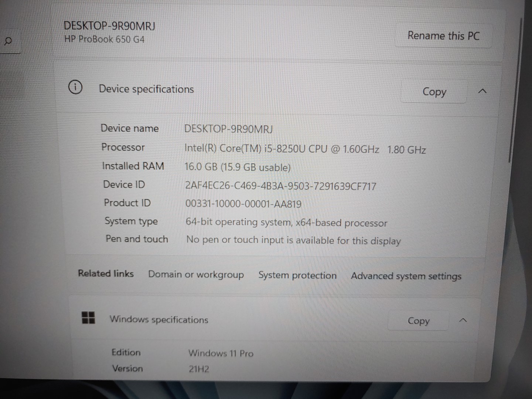Open the System protection link
Screen dimensions: 532x399
(297, 275)
